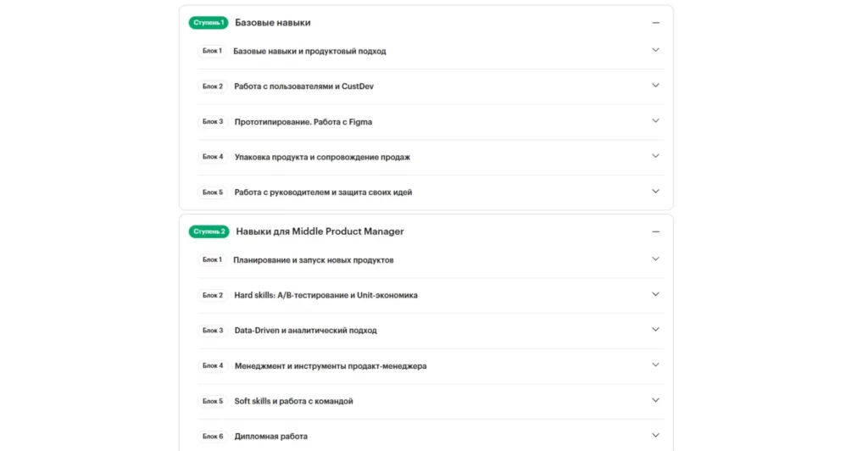Collapse the Базовые навыки section with minus icon
Image resolution: width=868 pixels, height=451 pixels.
655,23
